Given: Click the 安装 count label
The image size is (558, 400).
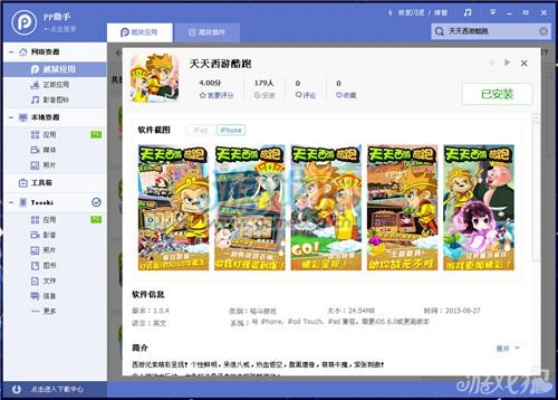Looking at the screenshot, I should click(x=264, y=95).
